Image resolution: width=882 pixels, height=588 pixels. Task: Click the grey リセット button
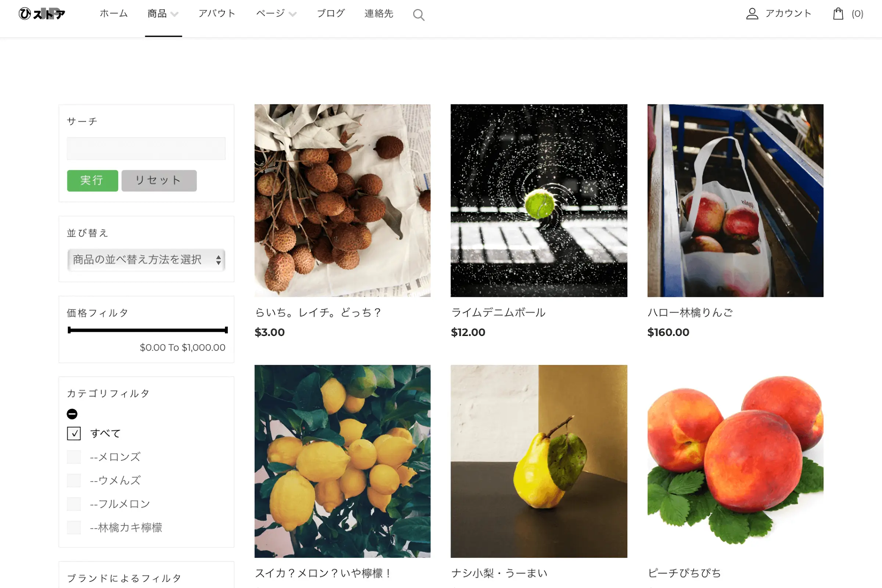click(159, 180)
